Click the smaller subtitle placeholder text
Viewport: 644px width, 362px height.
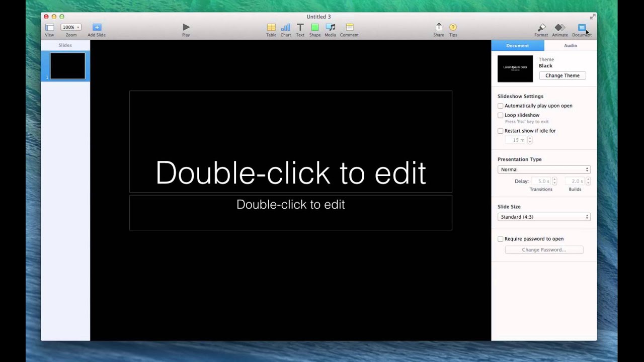[291, 205]
